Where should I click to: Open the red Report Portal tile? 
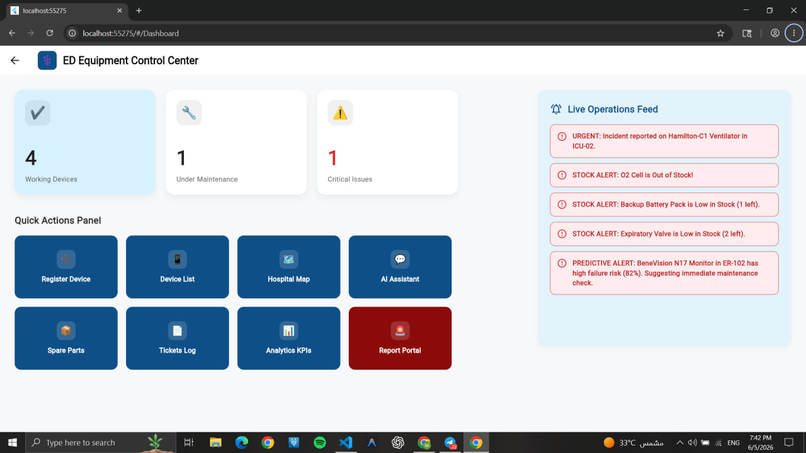tap(400, 338)
